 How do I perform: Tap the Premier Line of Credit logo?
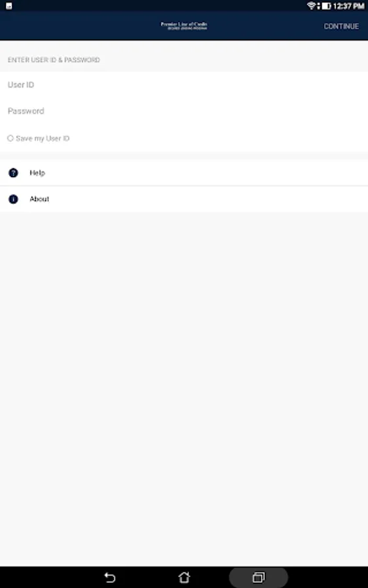[x=184, y=25]
